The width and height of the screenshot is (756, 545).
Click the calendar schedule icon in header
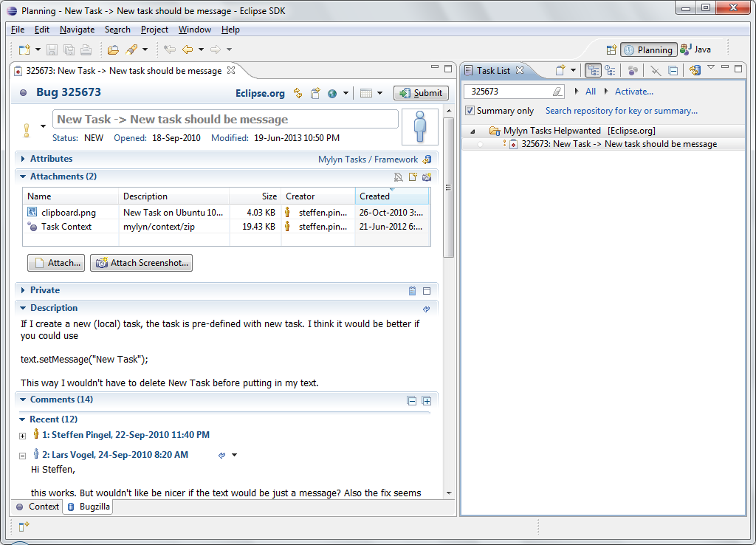point(366,93)
